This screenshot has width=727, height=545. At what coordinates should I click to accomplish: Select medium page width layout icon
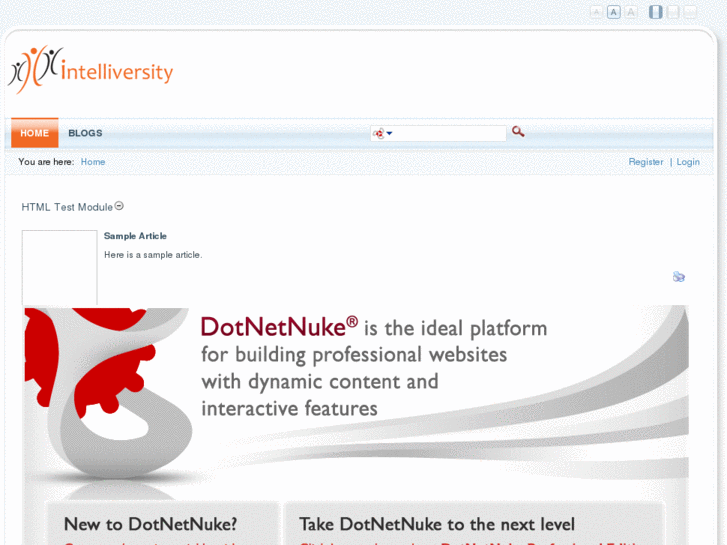(673, 12)
